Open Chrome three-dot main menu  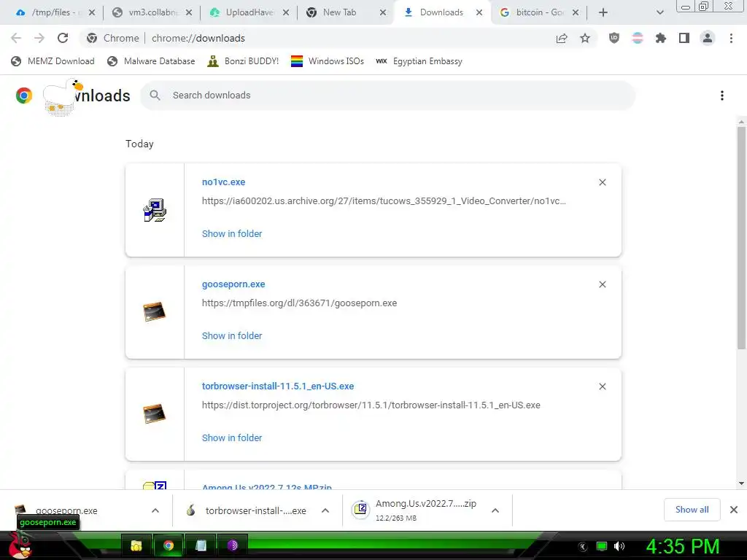click(731, 38)
